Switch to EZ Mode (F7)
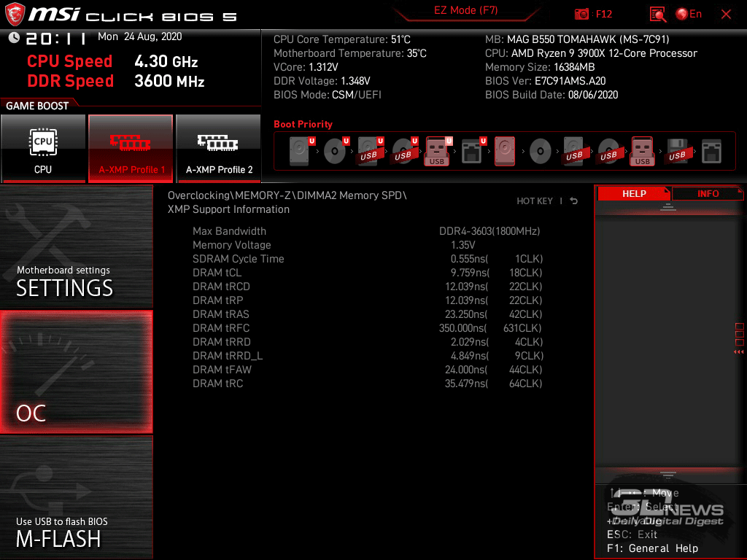This screenshot has height=560, width=747. [x=465, y=10]
